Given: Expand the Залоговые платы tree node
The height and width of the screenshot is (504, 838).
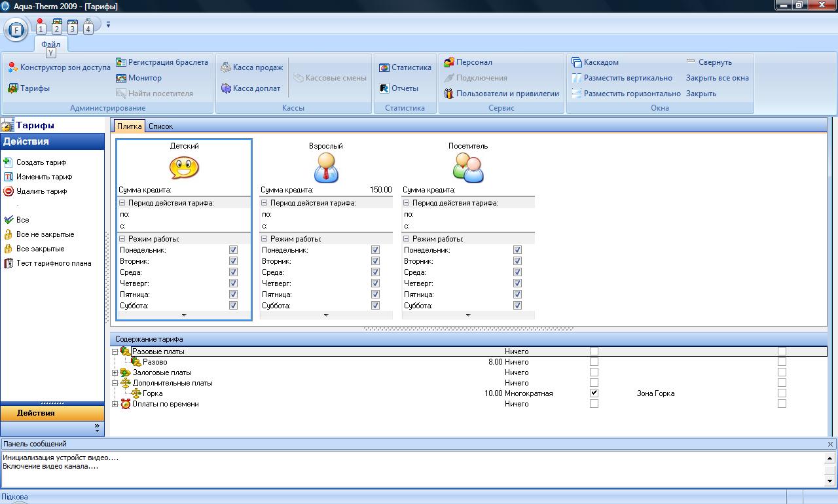Looking at the screenshot, I should click(x=115, y=372).
